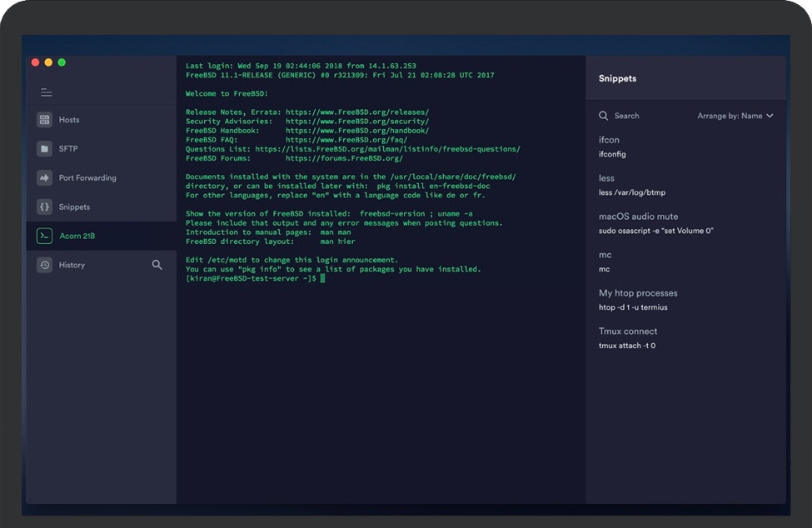The width and height of the screenshot is (812, 528).
Task: Click the Hosts server icon
Action: point(44,120)
